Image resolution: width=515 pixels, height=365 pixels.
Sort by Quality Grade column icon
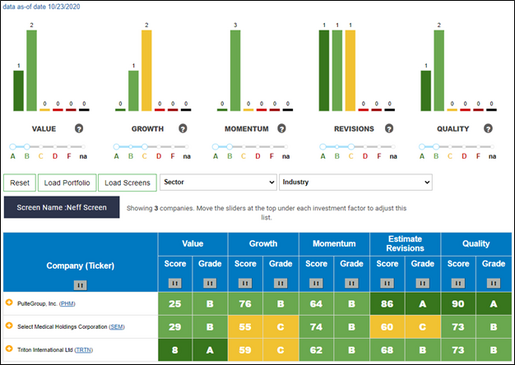[x=493, y=283]
